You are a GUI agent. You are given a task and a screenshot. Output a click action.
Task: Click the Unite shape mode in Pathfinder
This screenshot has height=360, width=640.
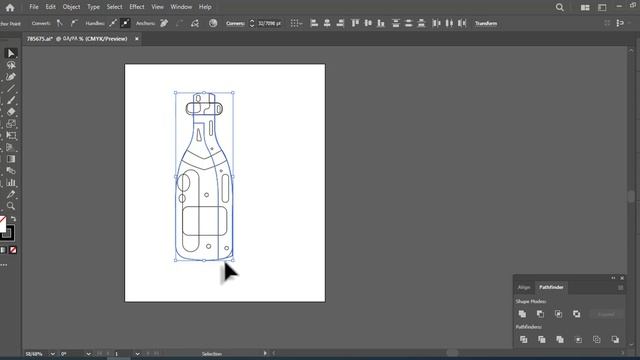(x=522, y=314)
